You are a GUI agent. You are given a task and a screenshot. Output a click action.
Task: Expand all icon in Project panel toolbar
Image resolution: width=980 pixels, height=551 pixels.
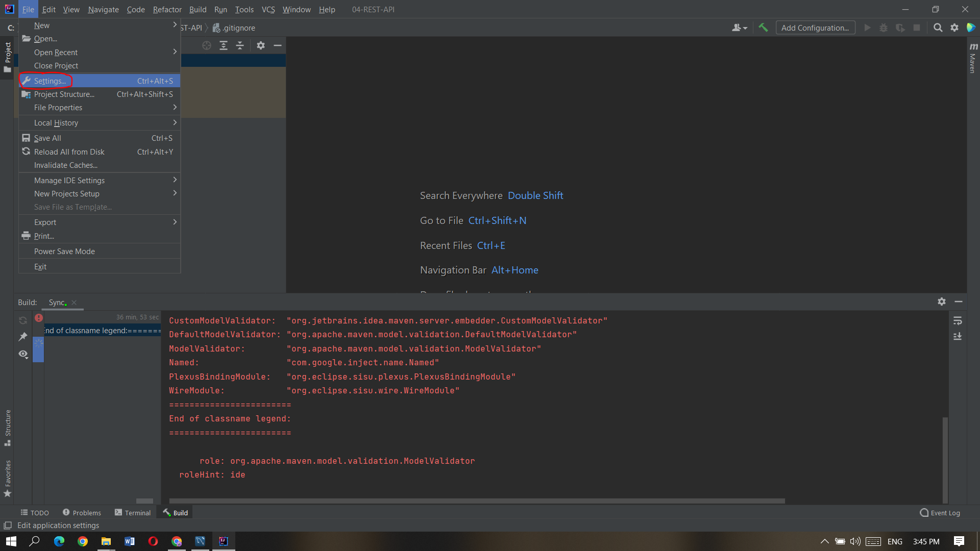pos(224,45)
